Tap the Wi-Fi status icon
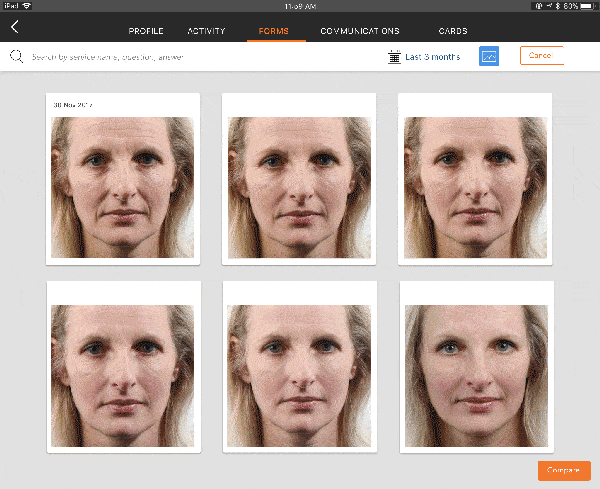This screenshot has width=600, height=489. pos(26,6)
